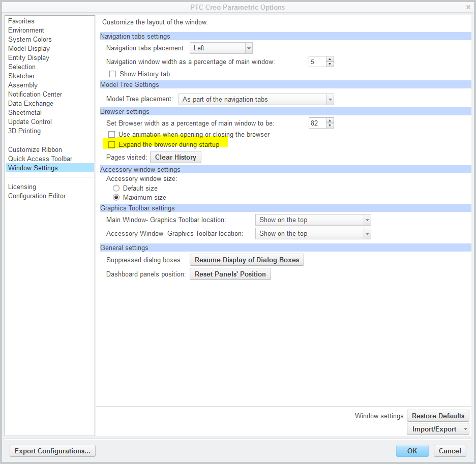Open Update Control category

pos(30,121)
